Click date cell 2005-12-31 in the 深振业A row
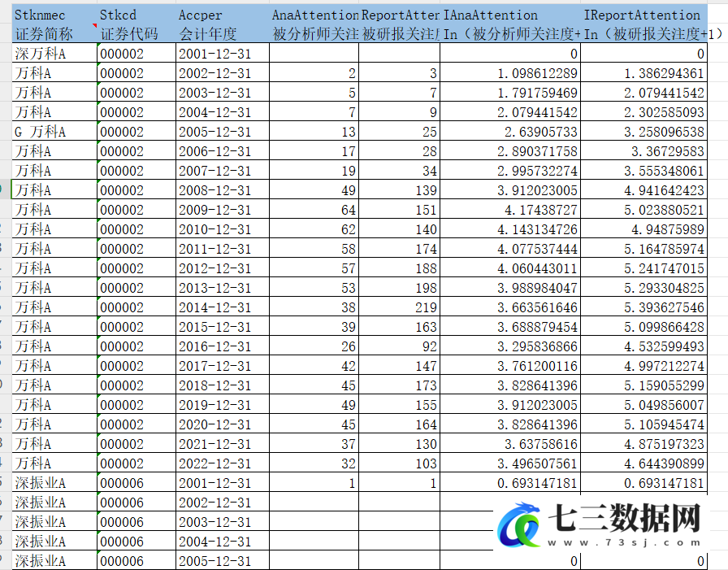 click(223, 561)
